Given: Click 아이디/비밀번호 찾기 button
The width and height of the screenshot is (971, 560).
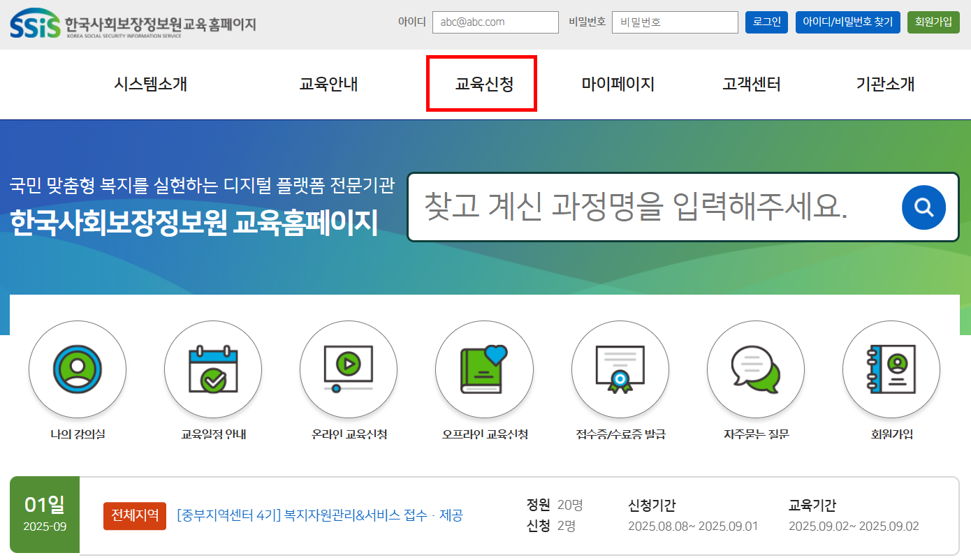Looking at the screenshot, I should pyautogui.click(x=847, y=22).
